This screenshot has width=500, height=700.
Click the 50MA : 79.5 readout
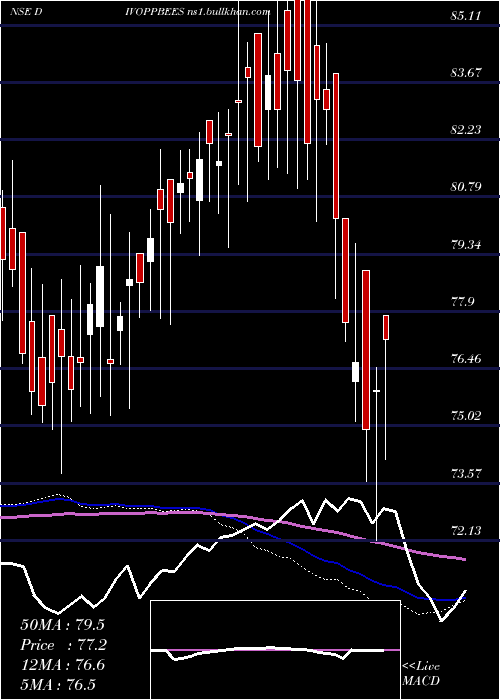coord(62,625)
